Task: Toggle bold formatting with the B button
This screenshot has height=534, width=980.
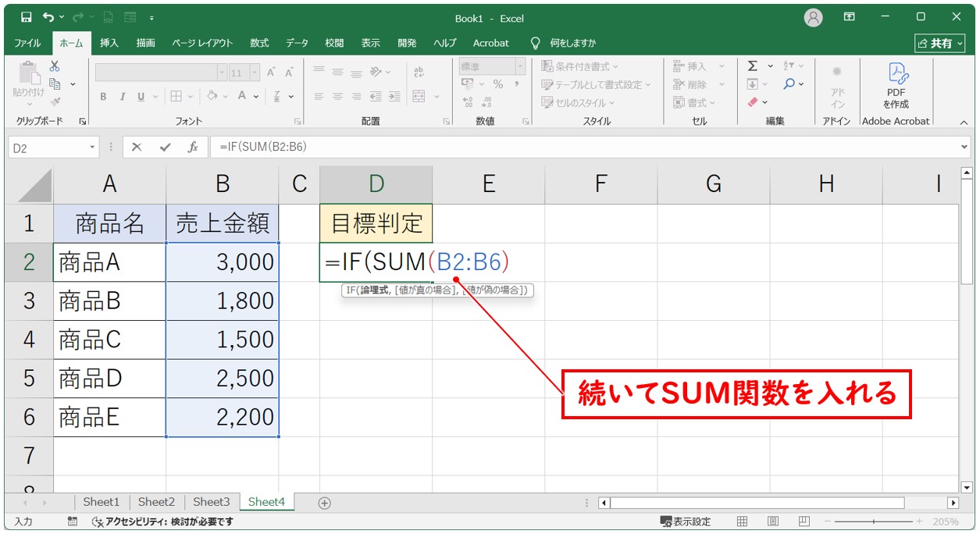Action: tap(103, 96)
